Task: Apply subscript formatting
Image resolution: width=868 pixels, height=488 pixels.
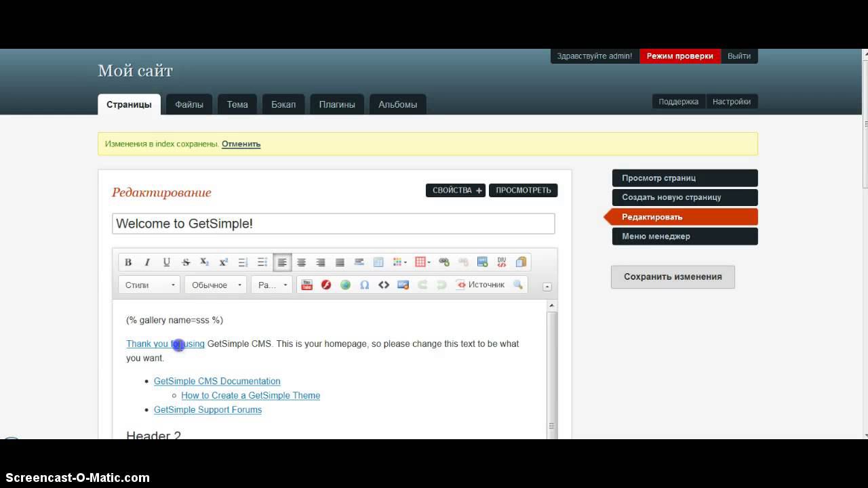Action: coord(204,262)
